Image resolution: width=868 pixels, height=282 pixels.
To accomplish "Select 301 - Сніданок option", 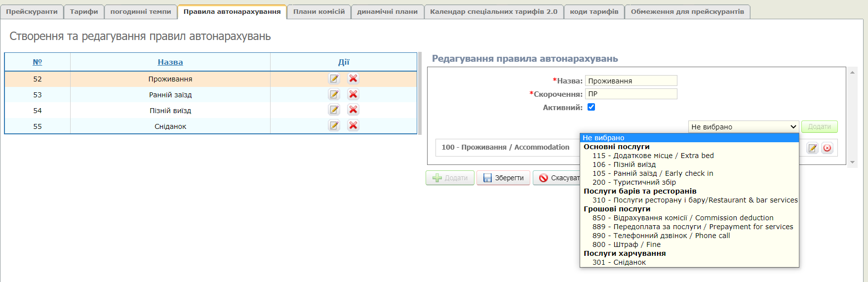I will (619, 262).
